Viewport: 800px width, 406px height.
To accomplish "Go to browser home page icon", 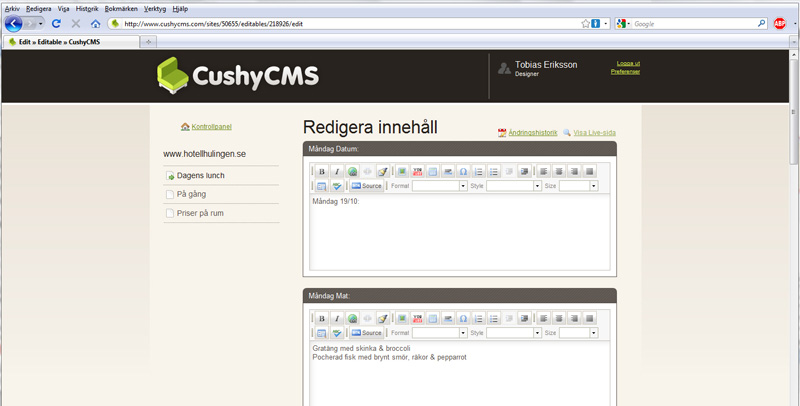I will coord(95,23).
